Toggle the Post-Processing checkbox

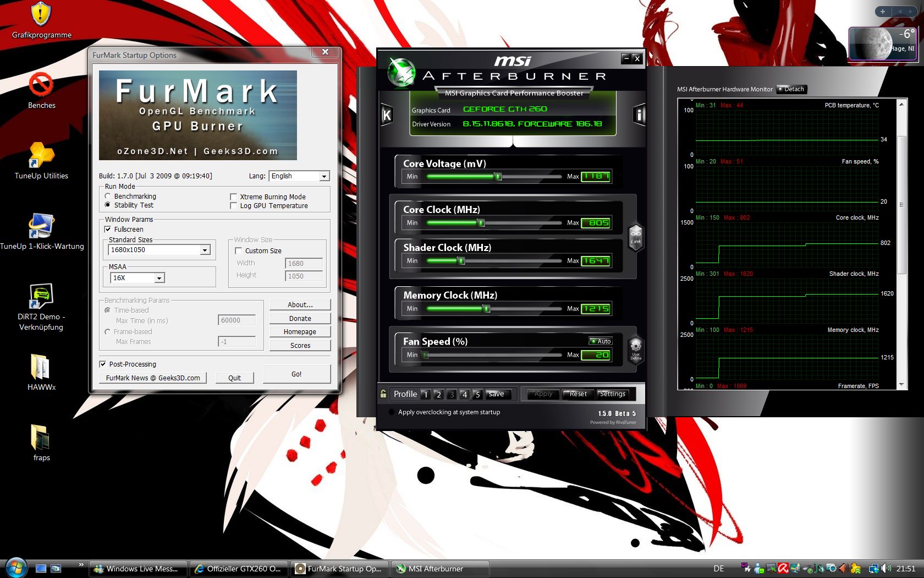[103, 364]
